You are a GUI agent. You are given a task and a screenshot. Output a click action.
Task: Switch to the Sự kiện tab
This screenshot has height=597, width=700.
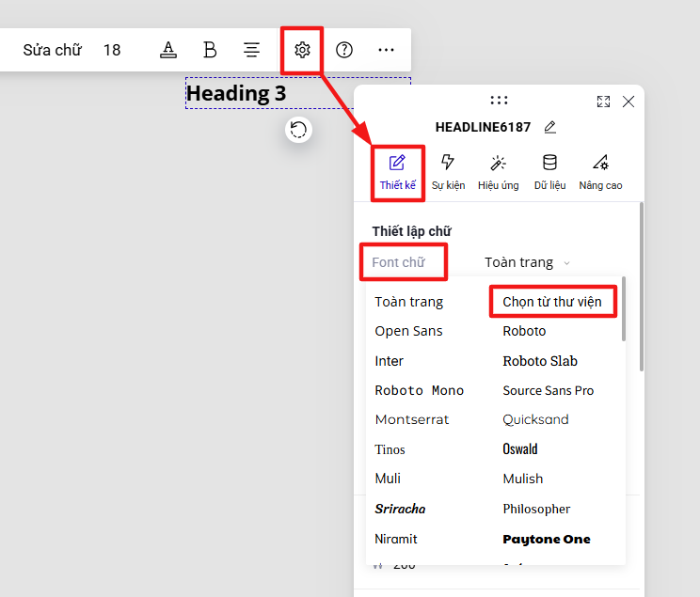tap(448, 173)
